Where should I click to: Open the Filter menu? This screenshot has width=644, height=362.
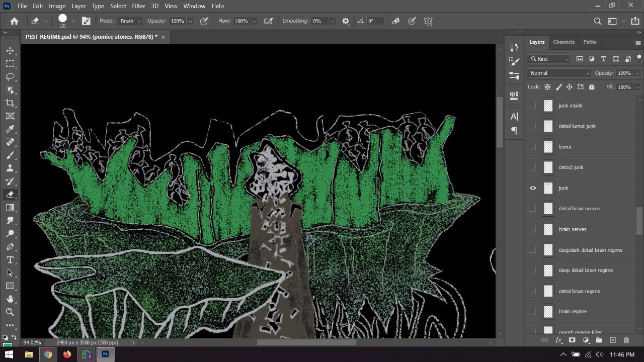(x=138, y=6)
